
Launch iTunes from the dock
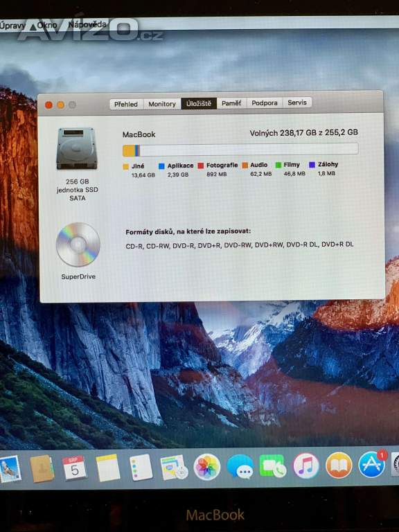[x=306, y=465]
